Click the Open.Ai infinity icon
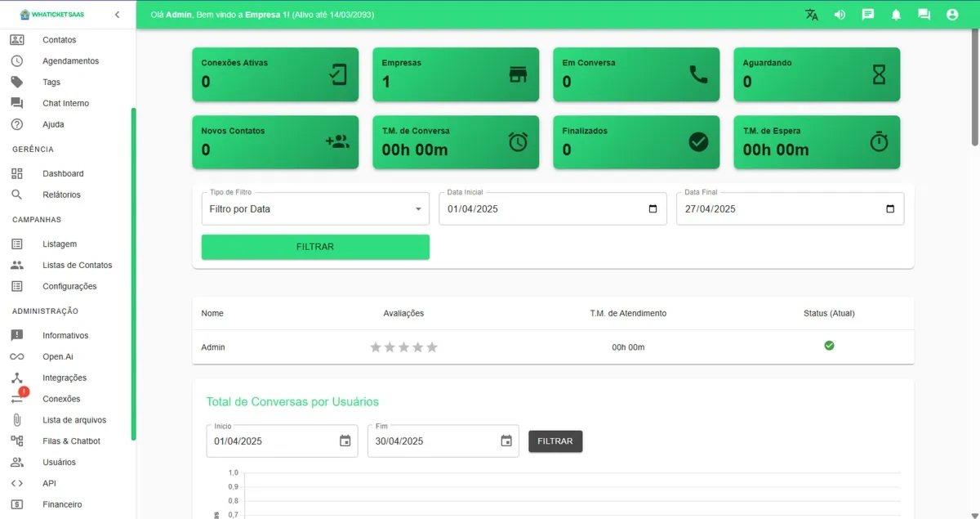 tap(17, 356)
